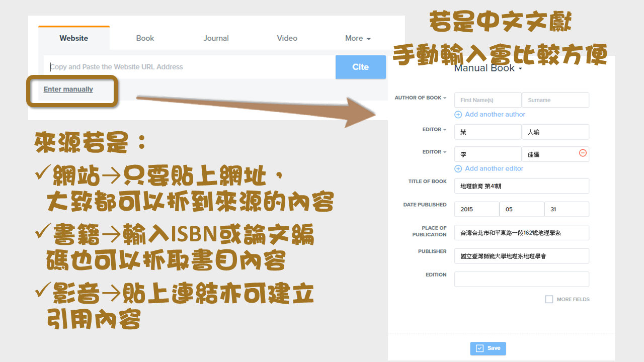Viewport: 644px width, 362px height.
Task: Click the month published field 05
Action: click(x=522, y=209)
